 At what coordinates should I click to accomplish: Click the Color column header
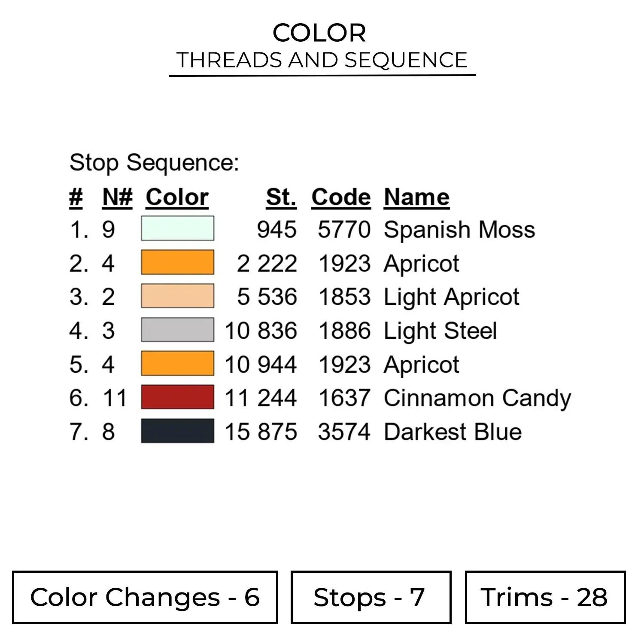(x=177, y=197)
